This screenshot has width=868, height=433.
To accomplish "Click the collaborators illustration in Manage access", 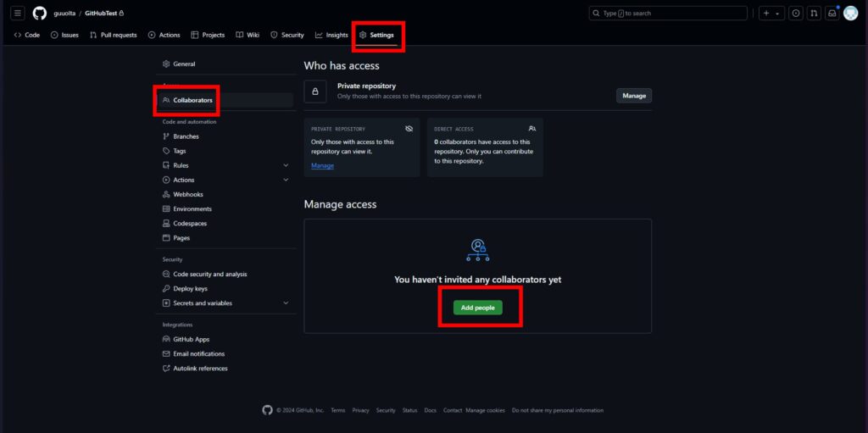I will tap(478, 250).
